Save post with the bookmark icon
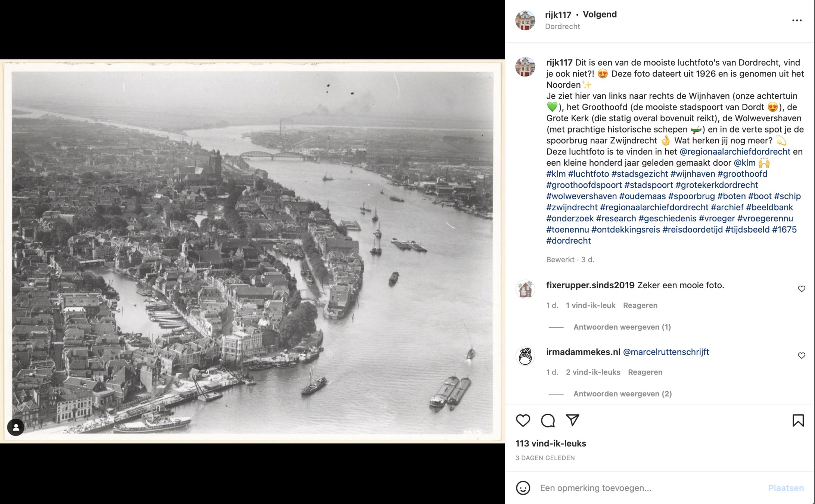 pyautogui.click(x=798, y=420)
